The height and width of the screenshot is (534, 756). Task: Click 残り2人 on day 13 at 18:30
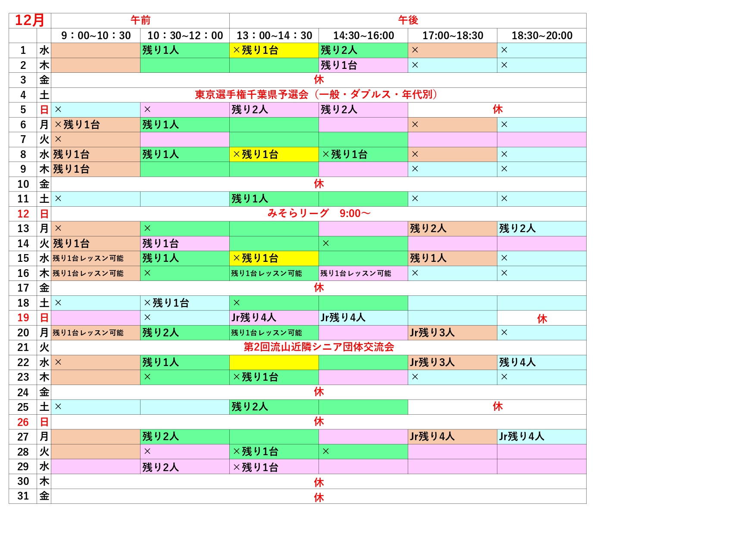[518, 229]
